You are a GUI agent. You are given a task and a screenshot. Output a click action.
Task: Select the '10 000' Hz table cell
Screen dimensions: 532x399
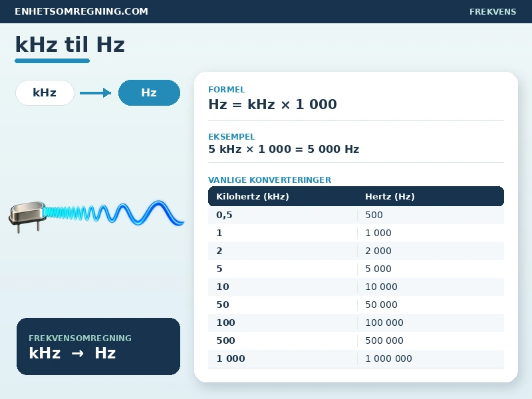tap(431, 287)
